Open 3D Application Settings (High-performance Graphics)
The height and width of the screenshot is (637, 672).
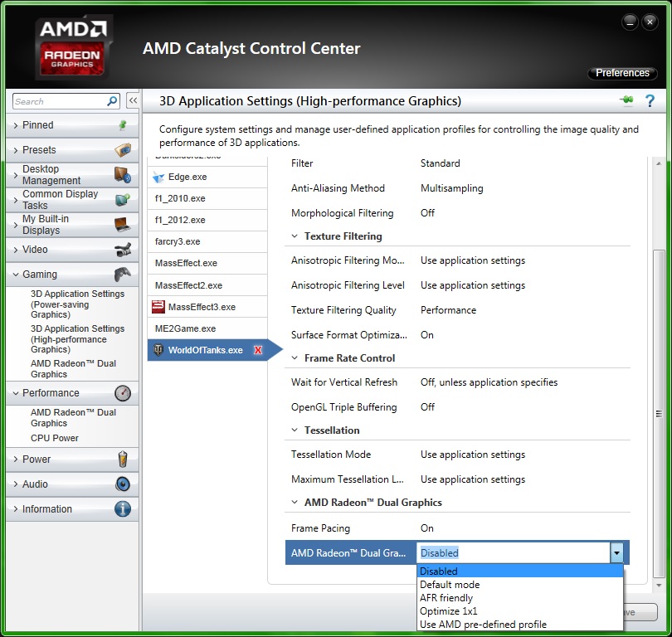(x=77, y=339)
